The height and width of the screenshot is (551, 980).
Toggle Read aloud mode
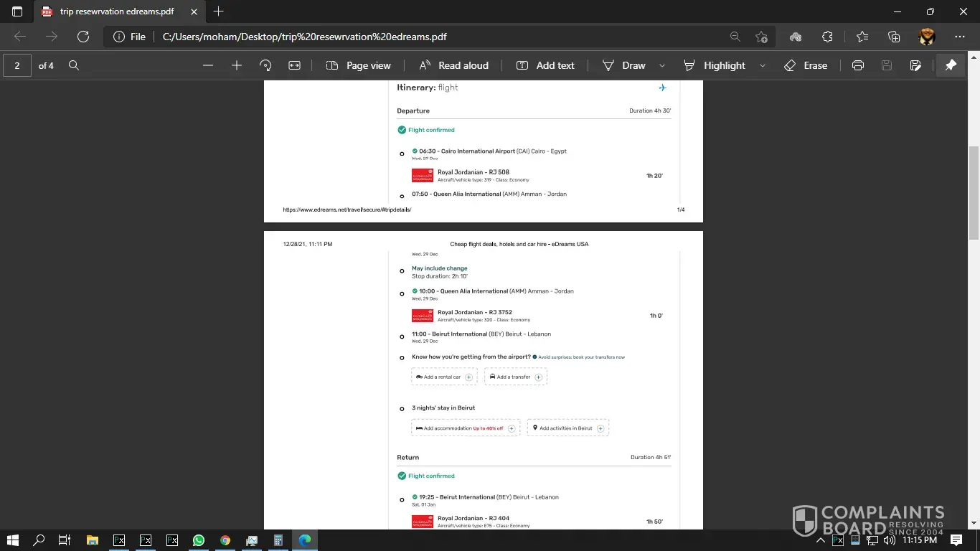point(453,65)
